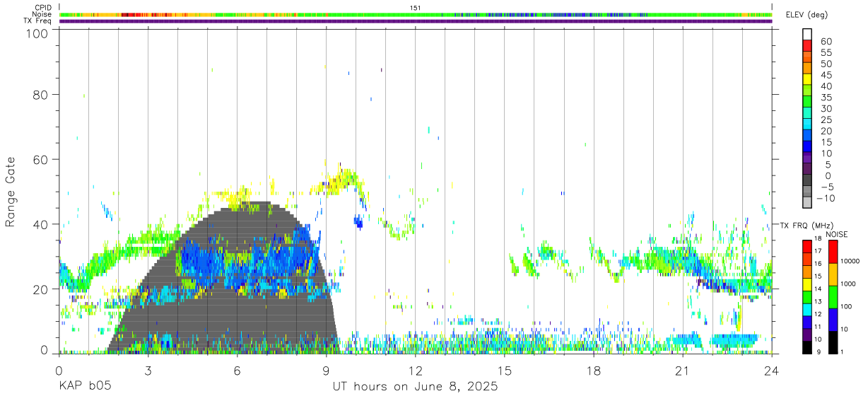The width and height of the screenshot is (868, 401).
Task: Click the 'KAP b05' radar label
Action: [x=84, y=387]
